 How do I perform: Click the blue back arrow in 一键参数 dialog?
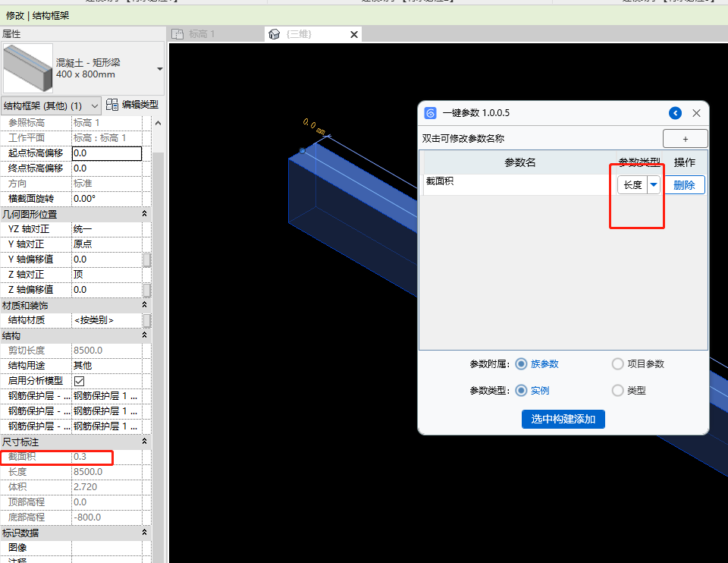tap(675, 113)
